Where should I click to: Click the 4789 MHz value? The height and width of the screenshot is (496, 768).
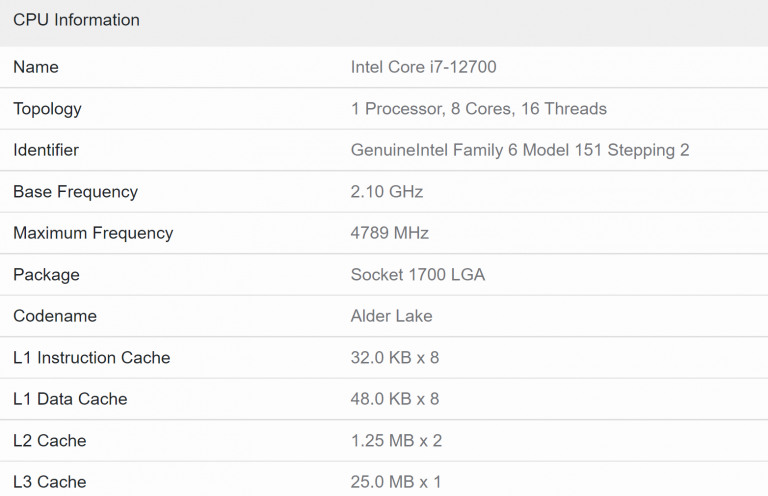pos(389,233)
